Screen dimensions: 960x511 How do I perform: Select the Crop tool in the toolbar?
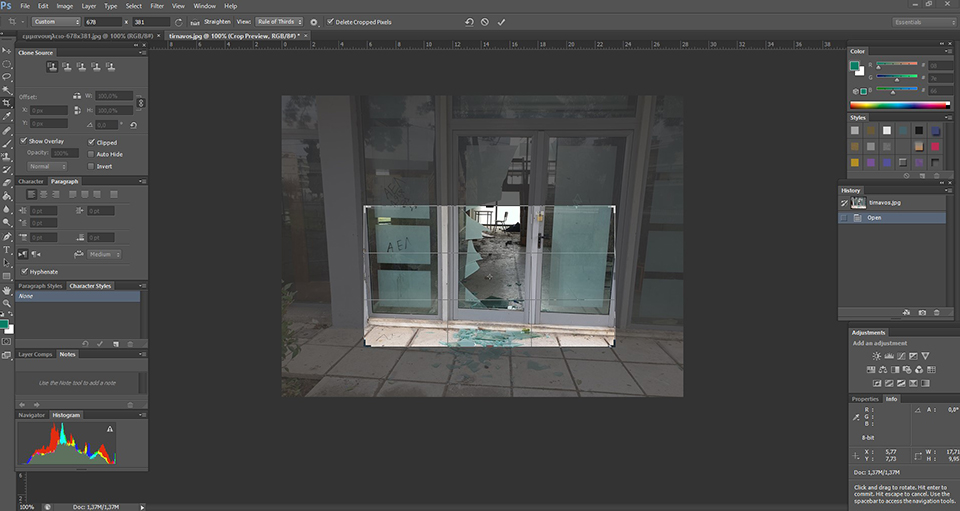click(x=7, y=102)
